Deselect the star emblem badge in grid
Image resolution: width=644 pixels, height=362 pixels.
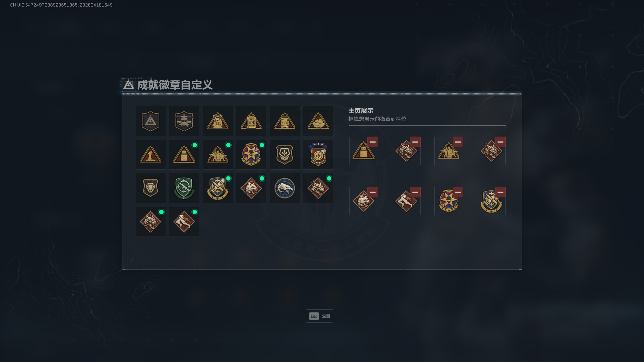pos(251,154)
